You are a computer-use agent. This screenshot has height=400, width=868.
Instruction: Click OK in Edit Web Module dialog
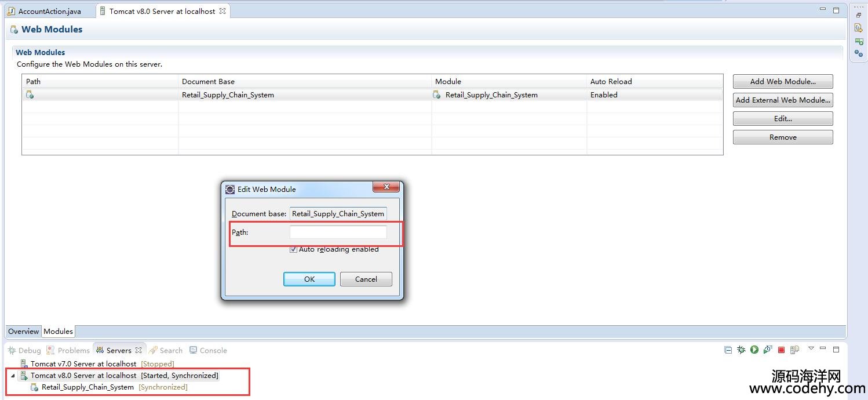click(309, 279)
